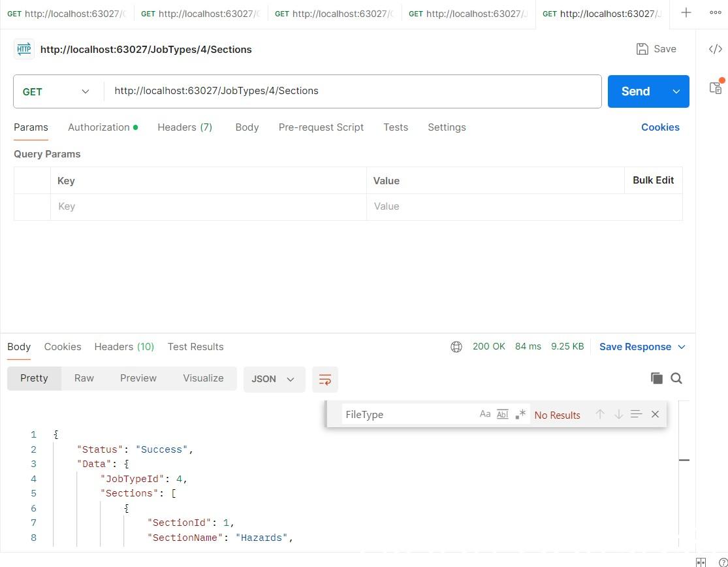This screenshot has height=567, width=728.
Task: Click the copy response icon
Action: [657, 378]
